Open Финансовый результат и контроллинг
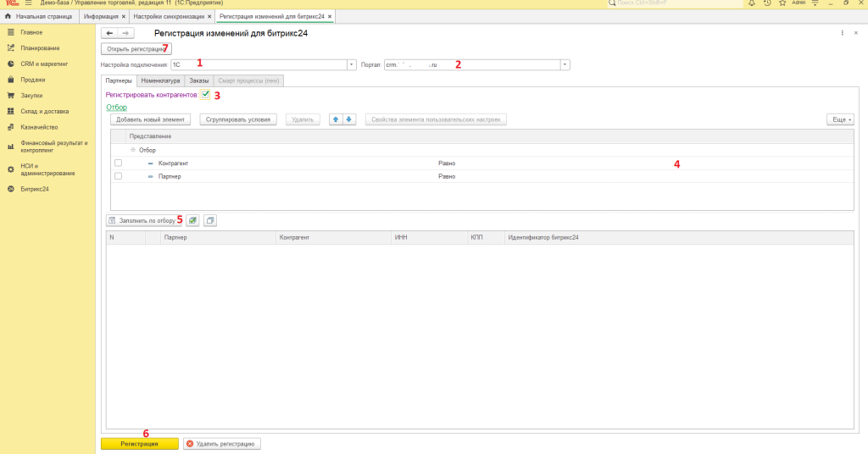Image resolution: width=868 pixels, height=454 pixels. pos(53,147)
